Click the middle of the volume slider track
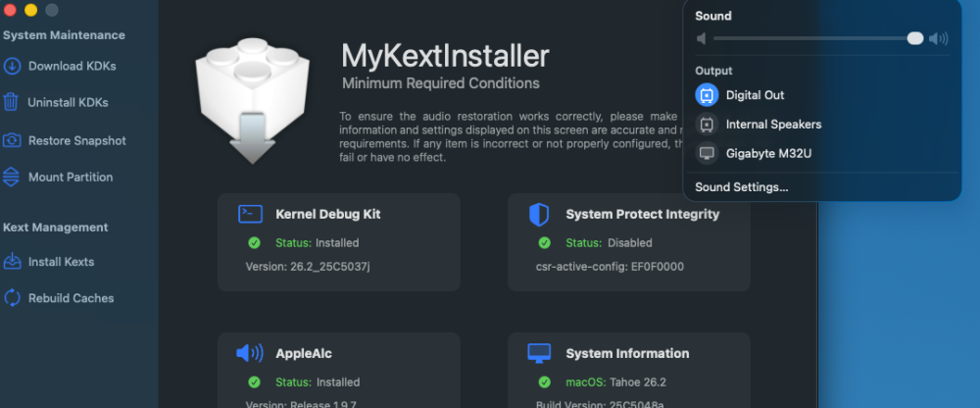The height and width of the screenshot is (408, 980). pos(818,39)
